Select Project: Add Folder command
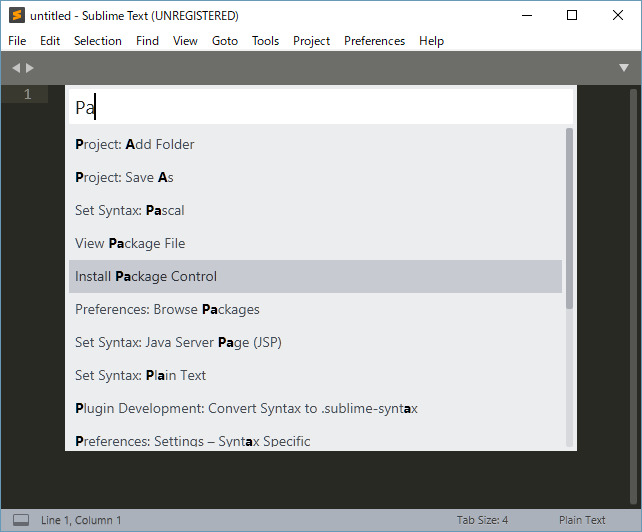The height and width of the screenshot is (532, 642). (x=315, y=145)
